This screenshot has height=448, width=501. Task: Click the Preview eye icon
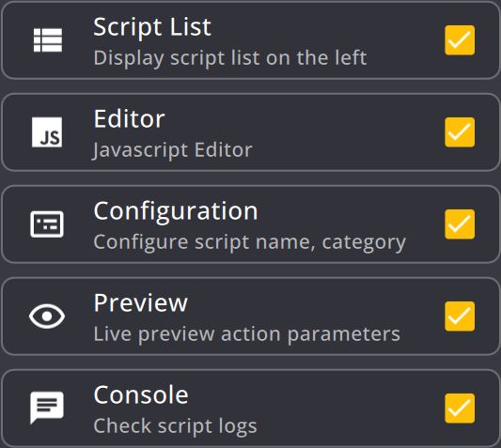point(47,317)
